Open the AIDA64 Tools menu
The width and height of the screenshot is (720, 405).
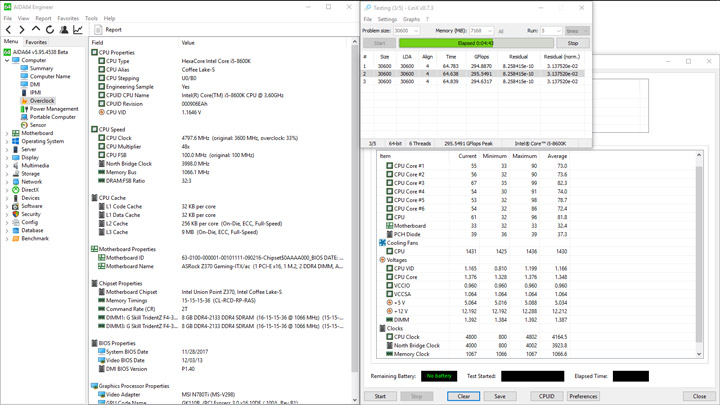tap(91, 18)
